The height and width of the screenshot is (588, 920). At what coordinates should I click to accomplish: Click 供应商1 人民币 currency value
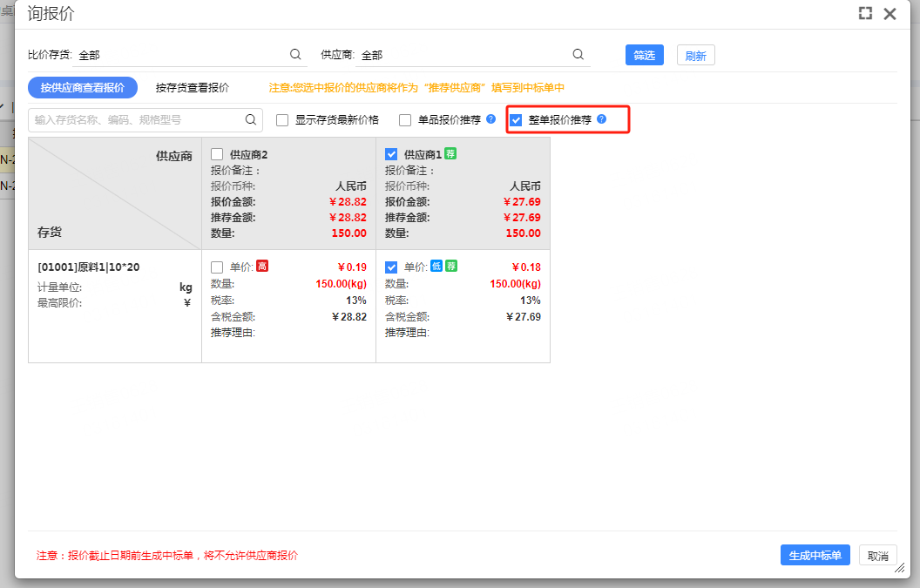pos(525,186)
